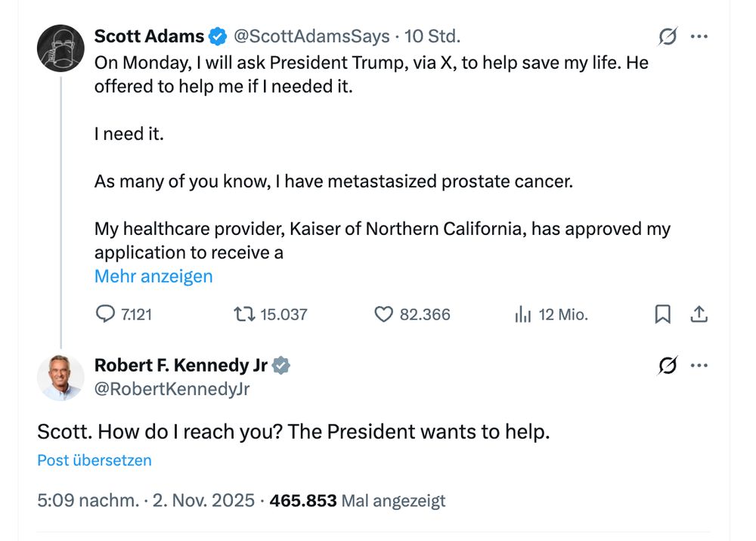Open the Grok icon on Kennedy's reply
The height and width of the screenshot is (541, 756).
tap(668, 366)
